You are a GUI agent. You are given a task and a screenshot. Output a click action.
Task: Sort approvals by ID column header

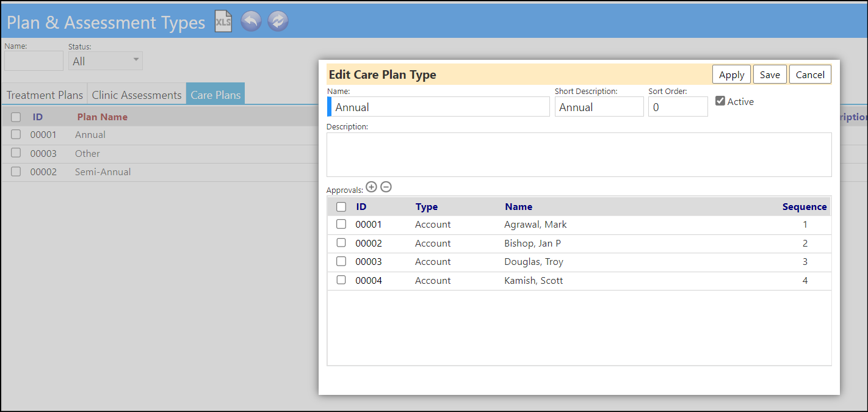click(x=361, y=207)
